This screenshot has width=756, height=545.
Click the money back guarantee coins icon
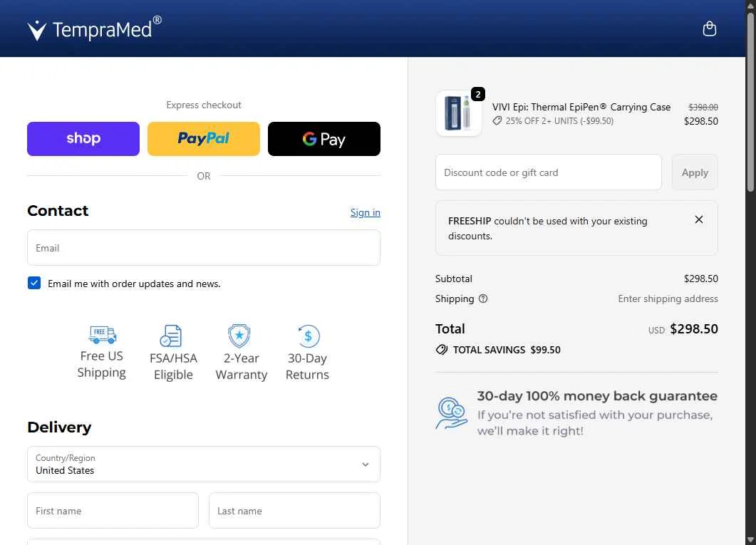coord(451,413)
